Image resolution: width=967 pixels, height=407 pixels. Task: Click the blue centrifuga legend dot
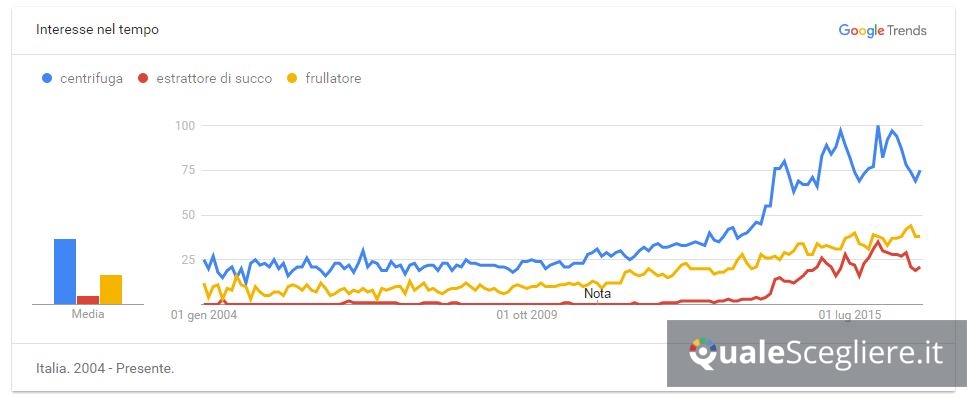coord(47,79)
